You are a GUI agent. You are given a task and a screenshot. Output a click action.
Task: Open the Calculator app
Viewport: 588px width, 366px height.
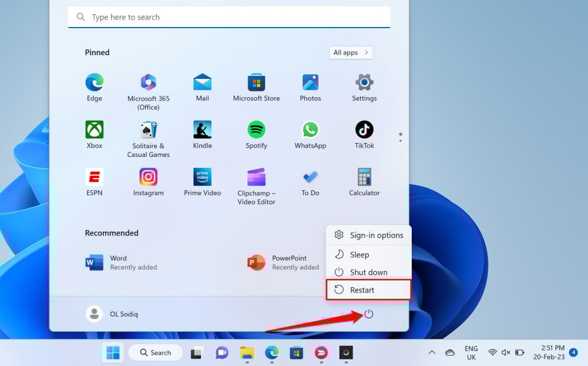(x=364, y=182)
